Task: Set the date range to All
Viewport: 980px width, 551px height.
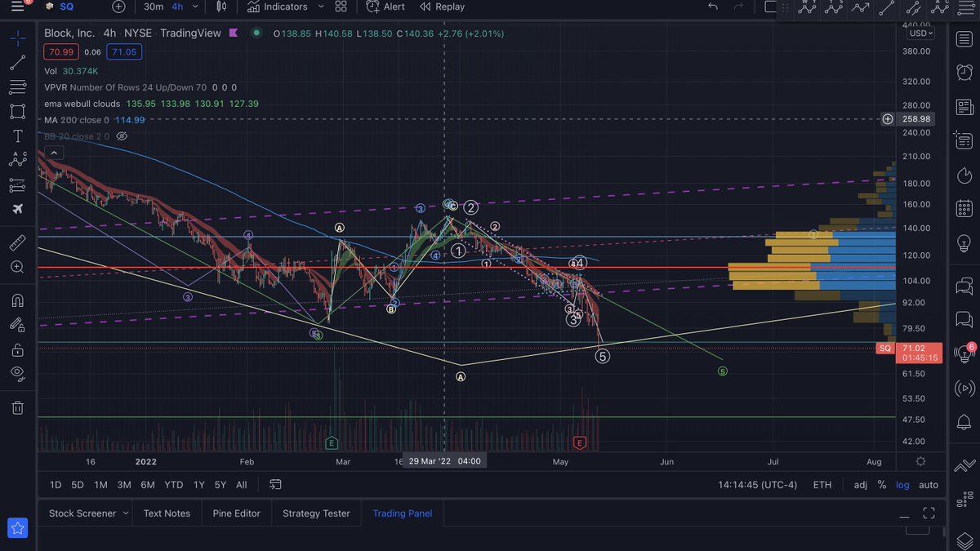Action: pyautogui.click(x=242, y=485)
